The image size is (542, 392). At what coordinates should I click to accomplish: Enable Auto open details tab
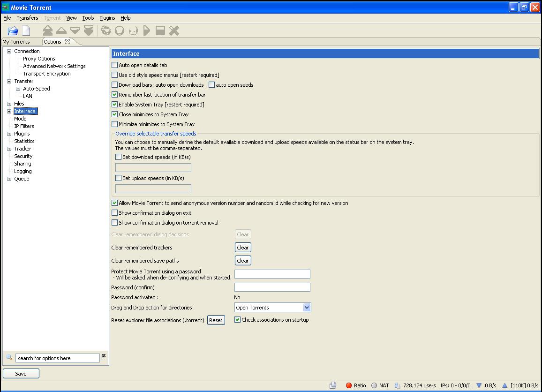[x=115, y=65]
